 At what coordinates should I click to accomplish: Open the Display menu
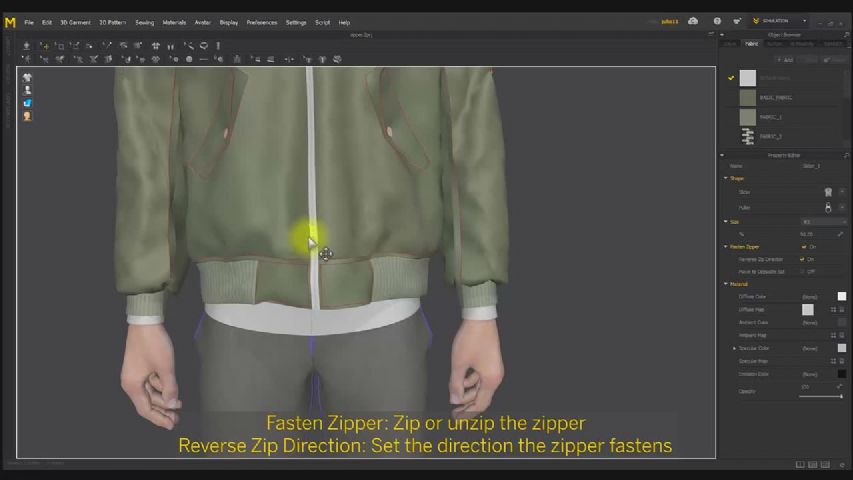pos(228,22)
